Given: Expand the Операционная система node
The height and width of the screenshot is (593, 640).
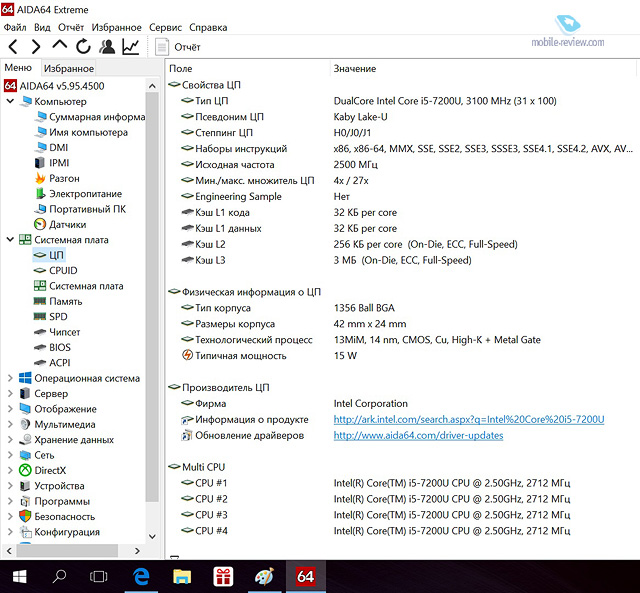Looking at the screenshot, I should click(x=10, y=378).
